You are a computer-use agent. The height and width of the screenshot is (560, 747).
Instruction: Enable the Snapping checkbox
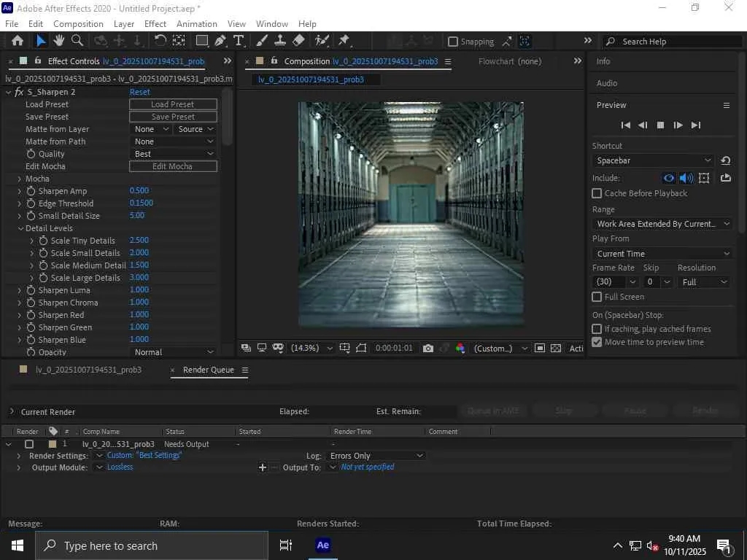(x=453, y=42)
